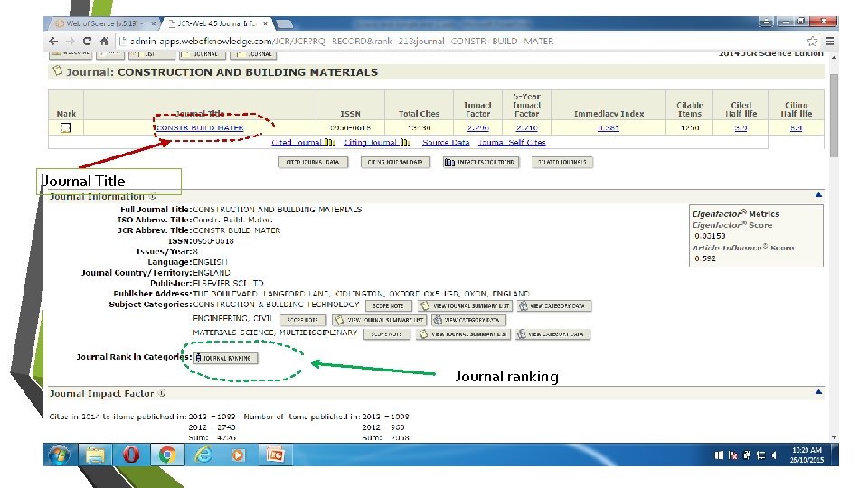Launch File Explorer from the taskbar

[x=95, y=455]
